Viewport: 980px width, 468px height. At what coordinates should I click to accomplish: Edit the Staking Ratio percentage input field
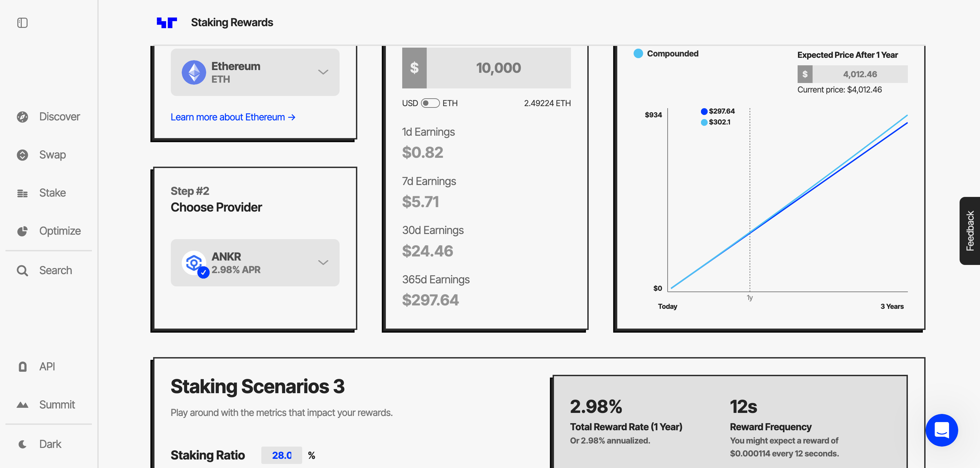click(x=280, y=455)
